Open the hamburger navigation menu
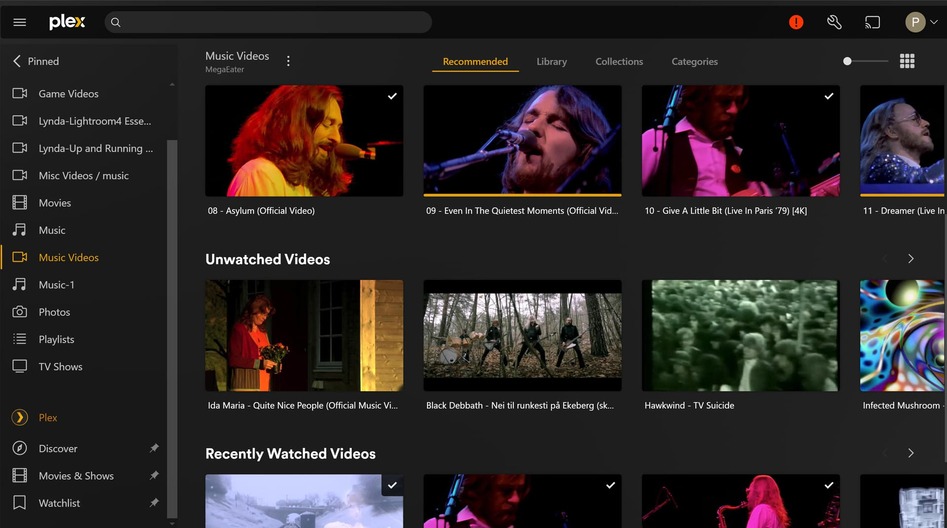This screenshot has height=528, width=947. pos(19,22)
